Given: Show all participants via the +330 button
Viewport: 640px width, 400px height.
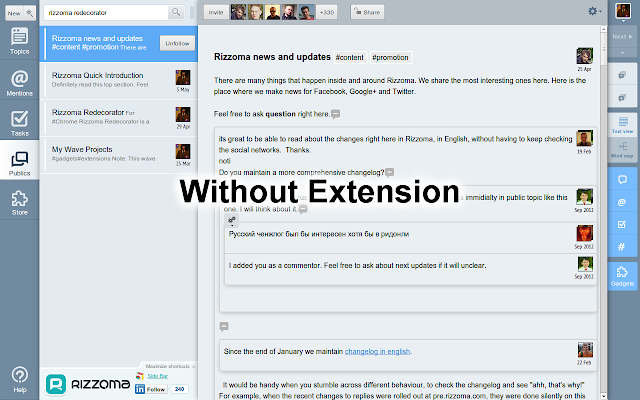Looking at the screenshot, I should point(327,12).
